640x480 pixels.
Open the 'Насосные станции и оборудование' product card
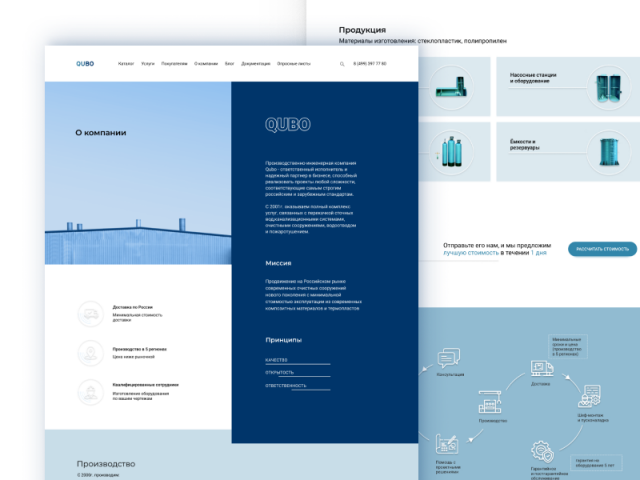point(568,87)
